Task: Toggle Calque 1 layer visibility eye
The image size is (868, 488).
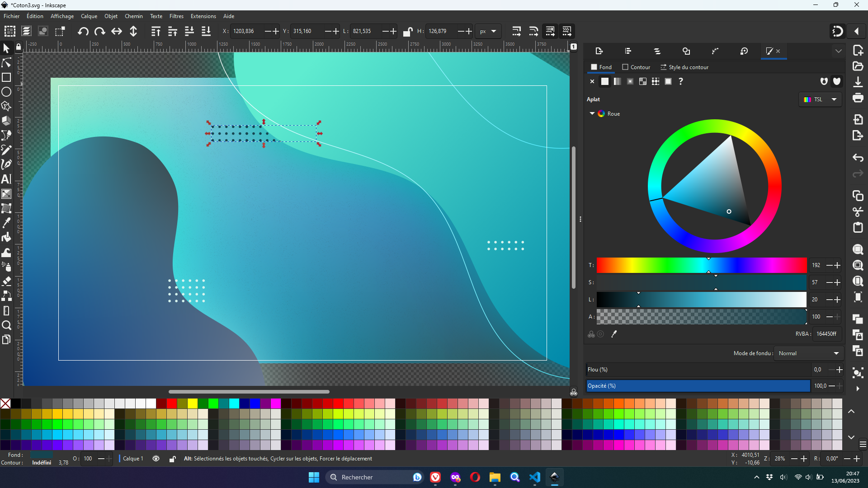Action: pos(156,459)
